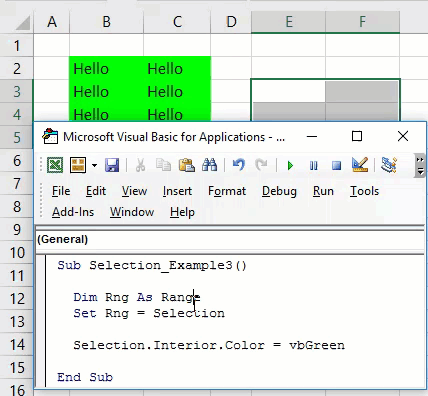Screen dimensions: 428x396
Task: Click green cell B2 containing Hello
Action: (107, 68)
